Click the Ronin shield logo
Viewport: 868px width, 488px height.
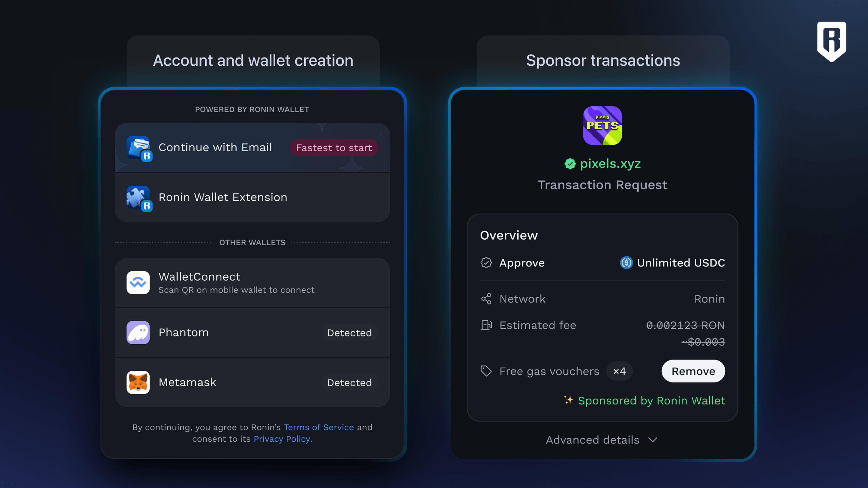click(832, 41)
